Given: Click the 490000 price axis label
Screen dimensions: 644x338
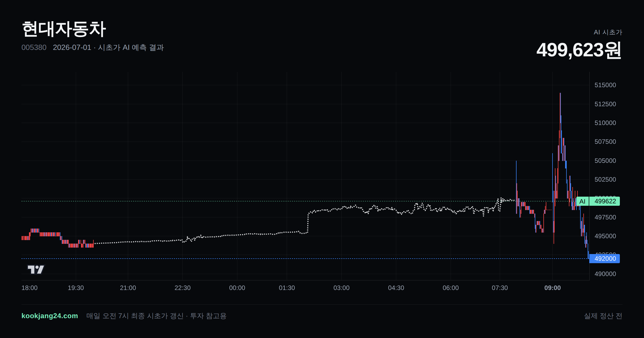Looking at the screenshot, I should point(605,274).
